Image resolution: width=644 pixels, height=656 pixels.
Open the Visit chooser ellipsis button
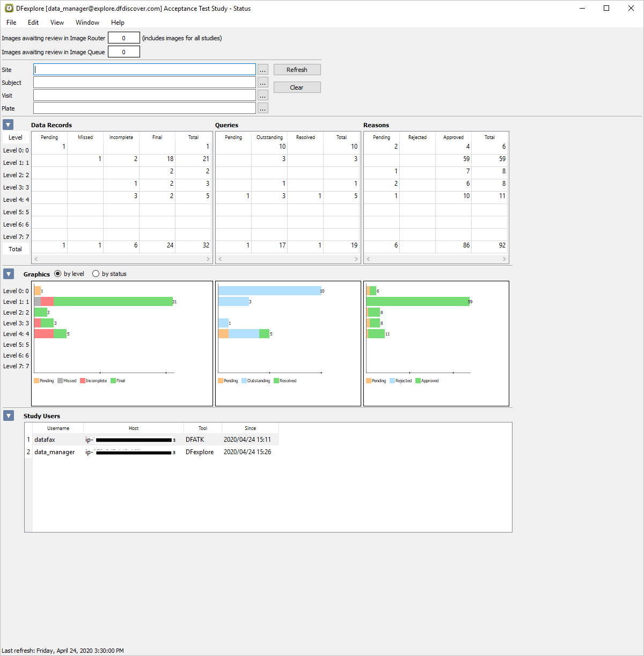[x=262, y=96]
